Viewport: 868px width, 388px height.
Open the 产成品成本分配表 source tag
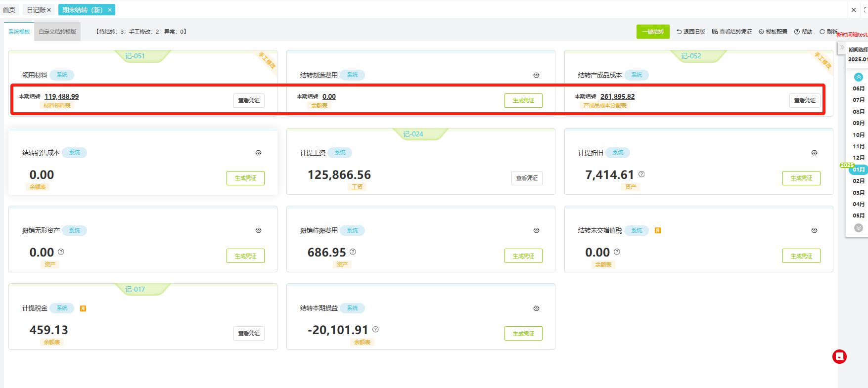pos(604,105)
